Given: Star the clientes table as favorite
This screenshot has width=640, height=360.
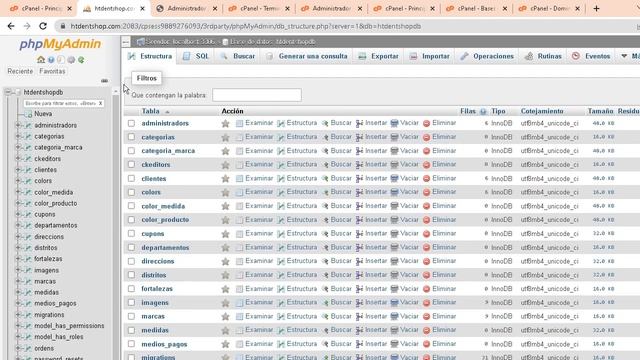Looking at the screenshot, I should click(225, 179).
